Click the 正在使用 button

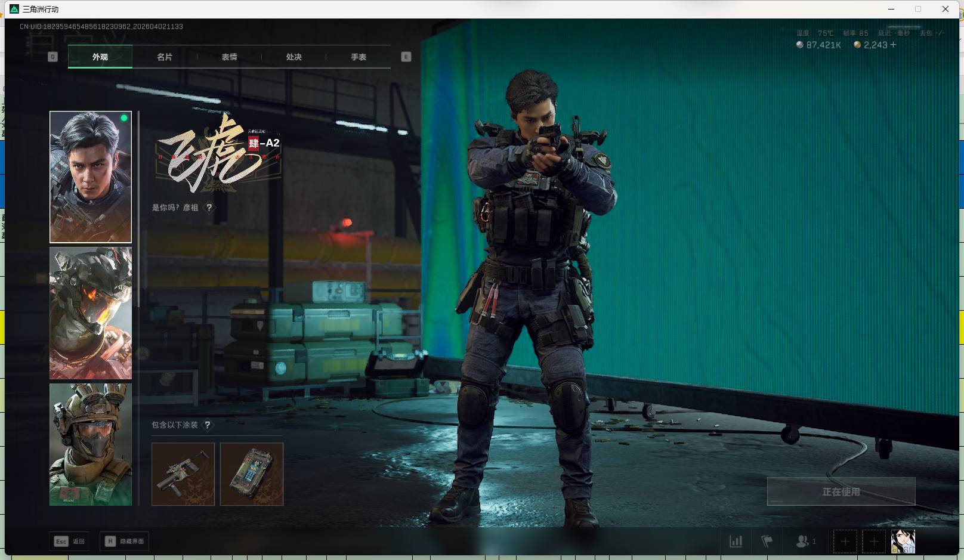point(841,491)
